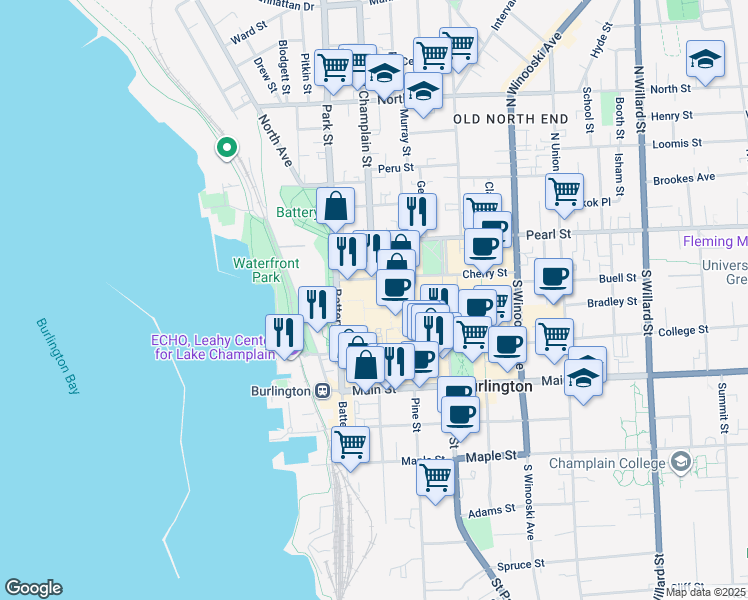The height and width of the screenshot is (600, 748).
Task: Click the restaurant marker on Battery St at Pearl
Action: coord(347,253)
